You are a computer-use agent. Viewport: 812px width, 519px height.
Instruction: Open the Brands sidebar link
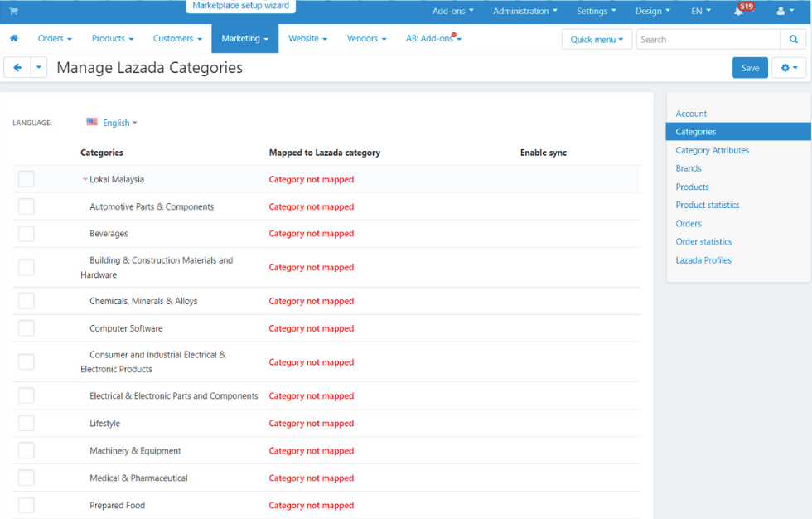point(689,168)
